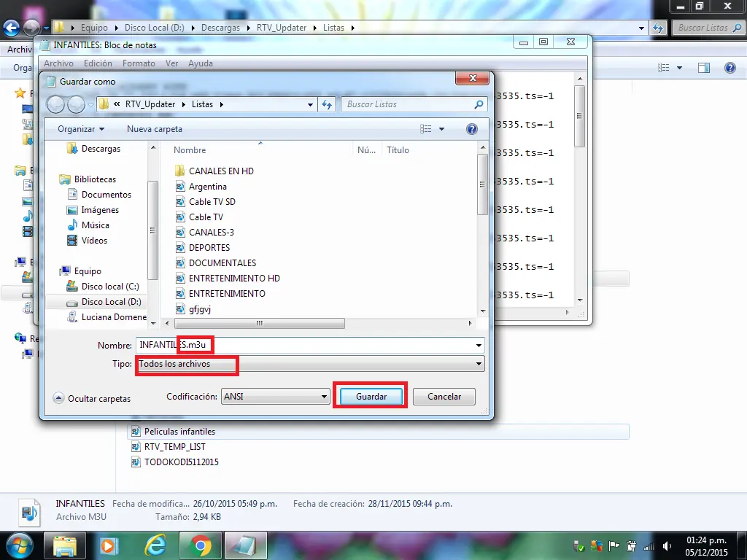Open Google Chrome from taskbar

[201, 545]
